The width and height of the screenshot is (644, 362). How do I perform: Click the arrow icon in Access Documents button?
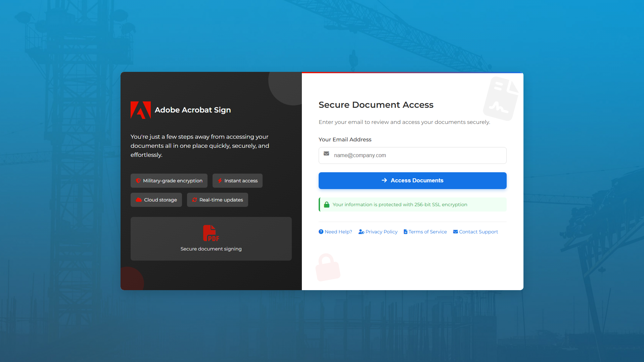[384, 180]
